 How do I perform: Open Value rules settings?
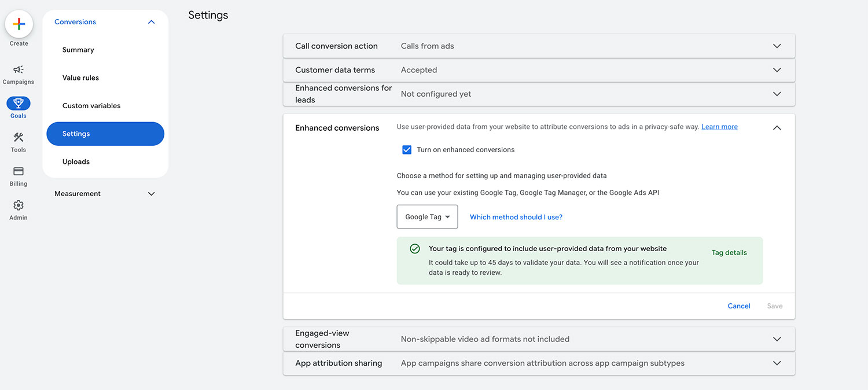[80, 77]
